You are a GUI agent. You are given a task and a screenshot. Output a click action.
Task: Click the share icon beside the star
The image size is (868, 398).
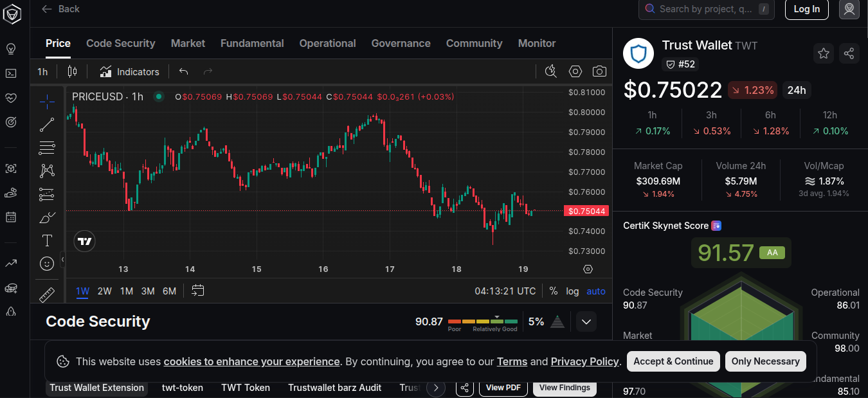[x=849, y=53]
